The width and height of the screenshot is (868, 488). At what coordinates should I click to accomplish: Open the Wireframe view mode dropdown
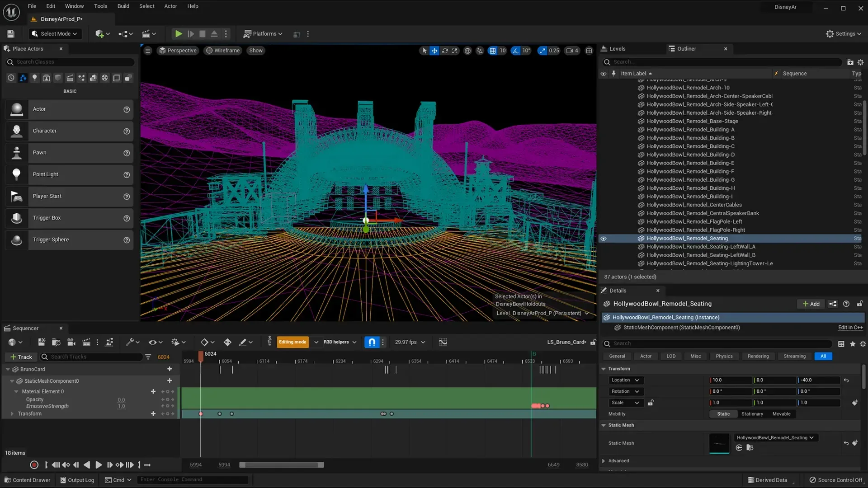point(223,51)
